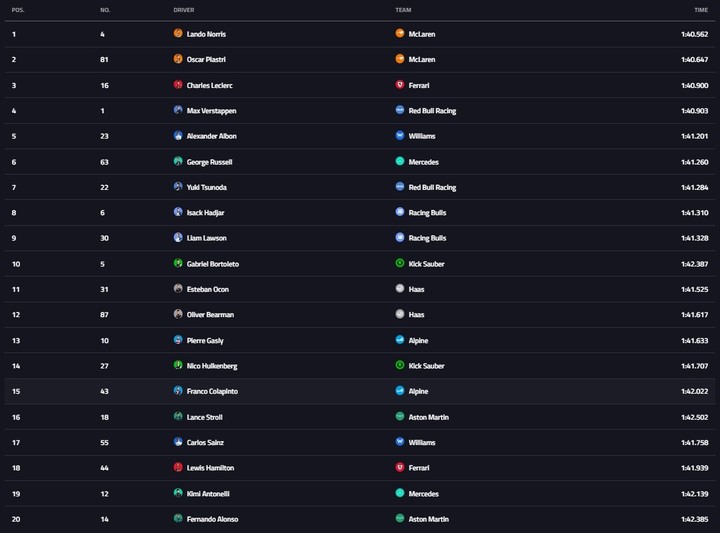The image size is (720, 533).
Task: Click the Kick Sauber logo in Gabriel Bortoleto's row
Action: (x=400, y=263)
